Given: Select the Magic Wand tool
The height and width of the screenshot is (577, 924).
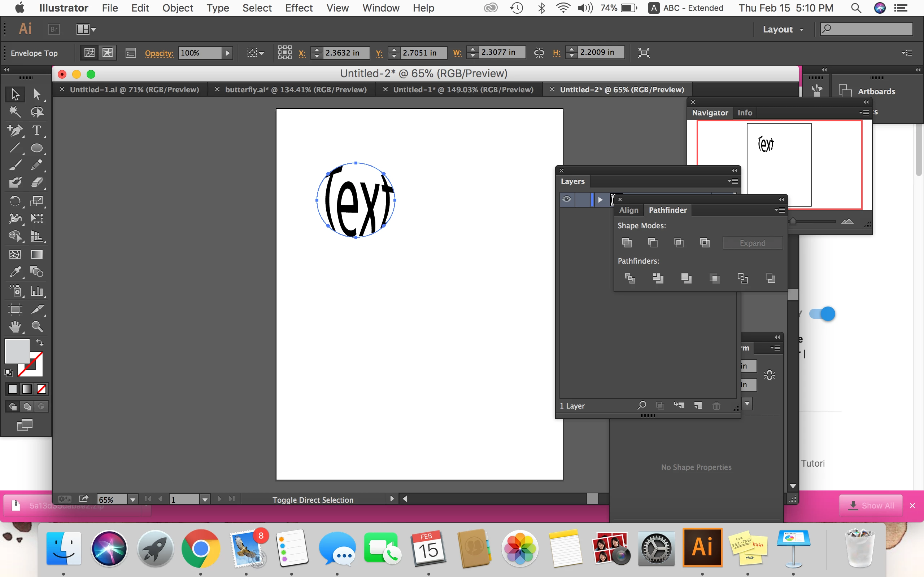Looking at the screenshot, I should point(15,112).
